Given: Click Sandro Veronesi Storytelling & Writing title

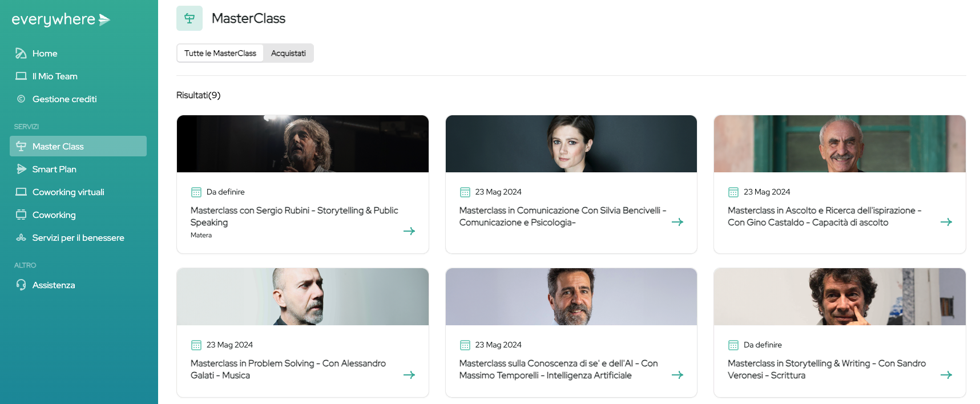Looking at the screenshot, I should [827, 369].
